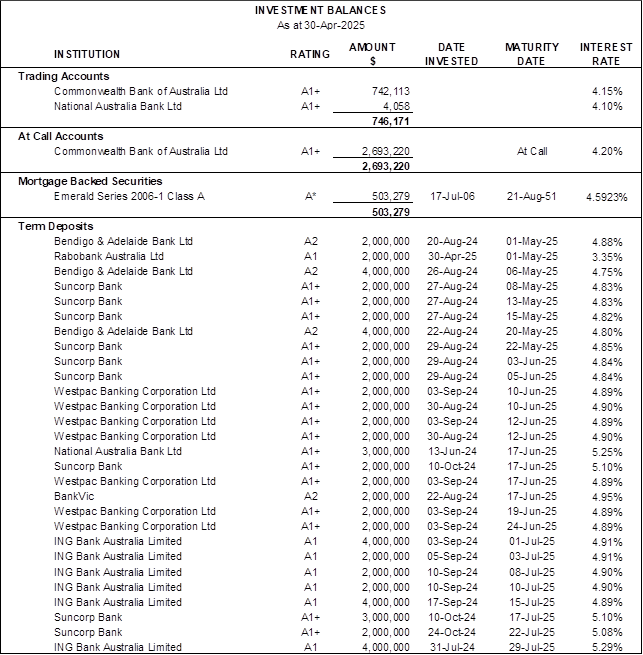This screenshot has height=655, width=643.
Task: Click the maturity date 06-May-25
Action: pos(532,272)
